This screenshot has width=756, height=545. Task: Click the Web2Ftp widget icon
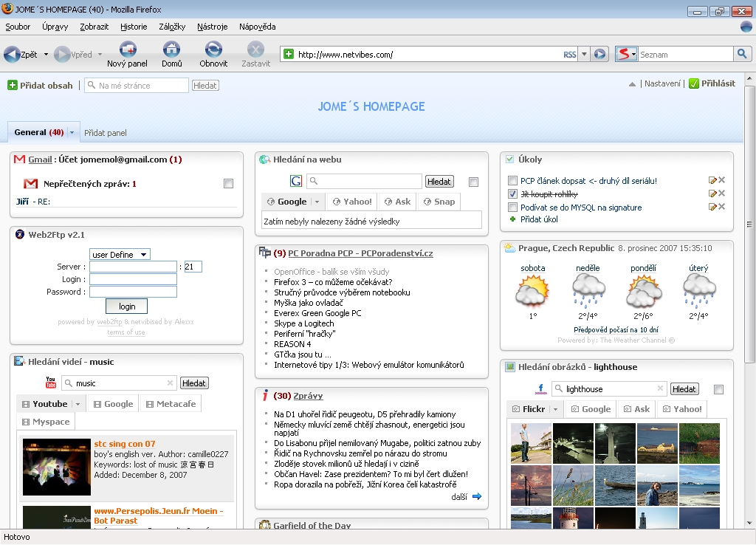(x=20, y=235)
